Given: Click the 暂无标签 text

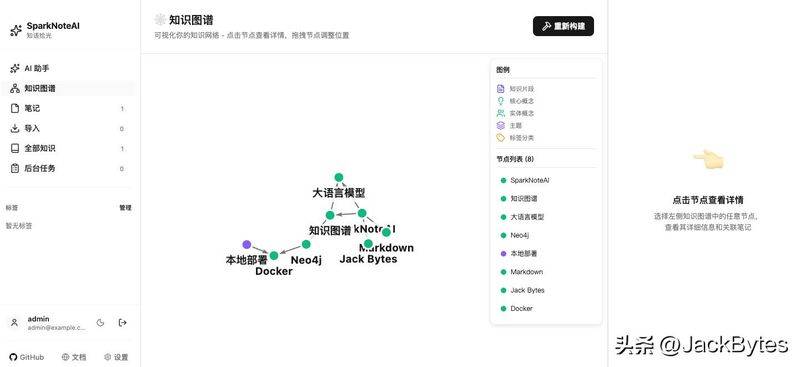Looking at the screenshot, I should click(19, 226).
